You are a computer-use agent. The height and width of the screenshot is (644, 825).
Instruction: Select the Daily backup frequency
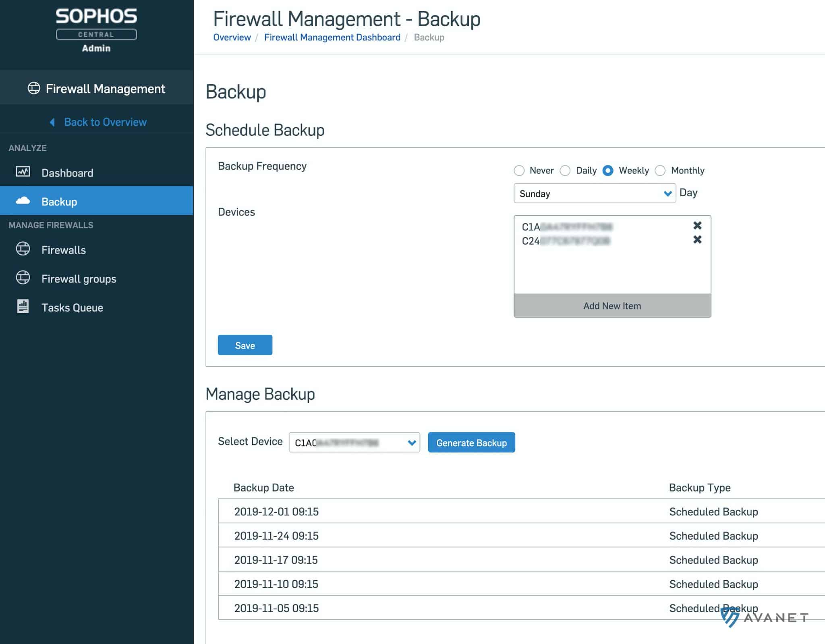click(x=566, y=171)
